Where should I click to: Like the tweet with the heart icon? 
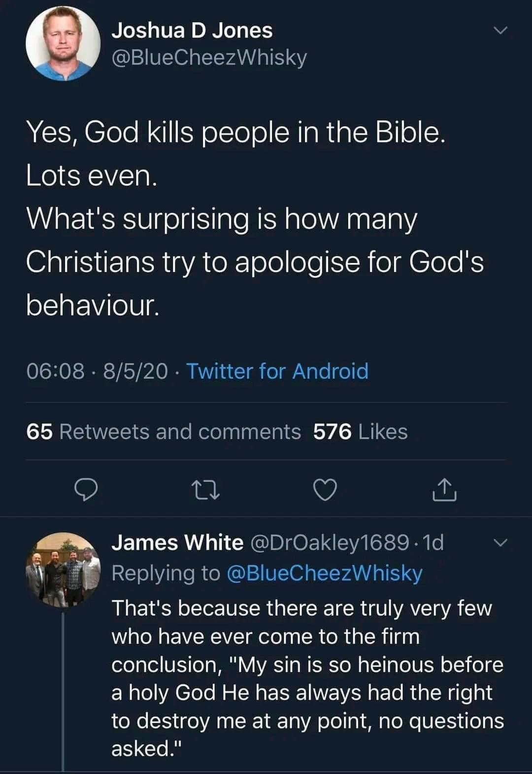[325, 490]
